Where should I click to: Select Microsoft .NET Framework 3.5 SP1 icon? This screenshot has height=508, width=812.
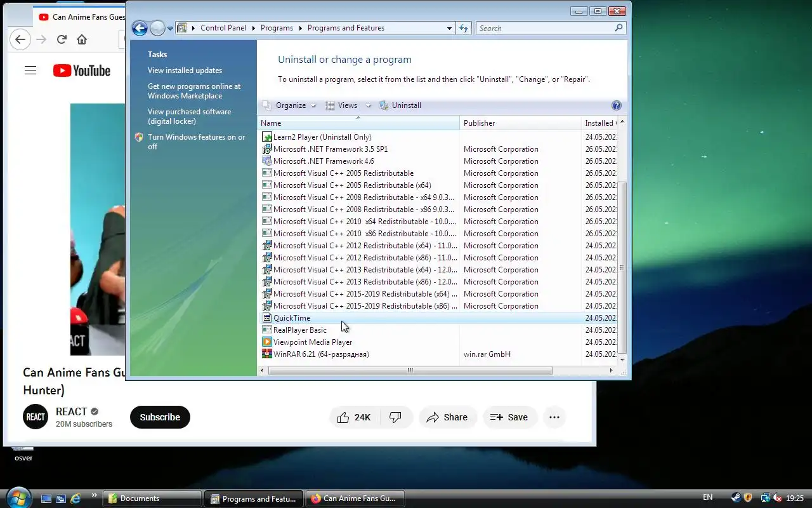(267, 149)
